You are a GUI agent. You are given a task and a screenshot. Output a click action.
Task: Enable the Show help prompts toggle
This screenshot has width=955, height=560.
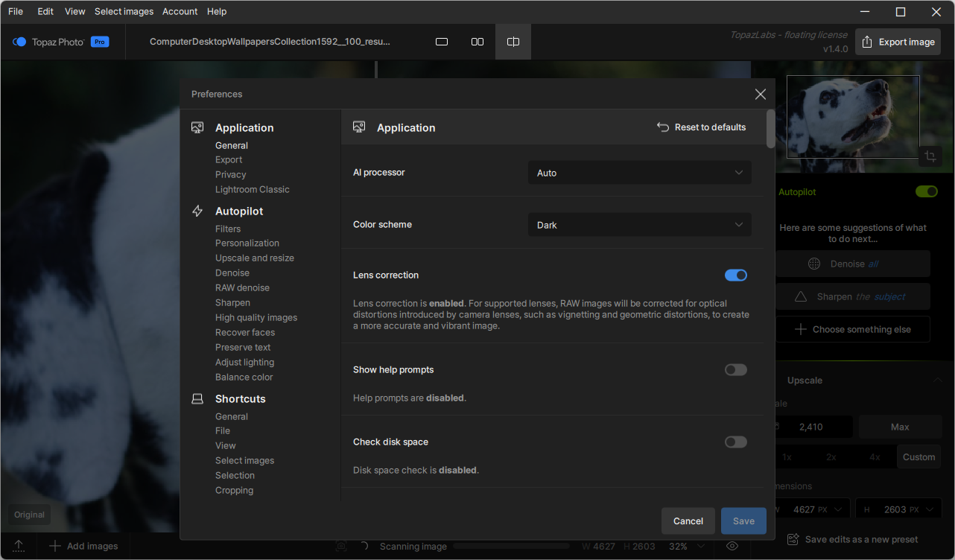(735, 370)
